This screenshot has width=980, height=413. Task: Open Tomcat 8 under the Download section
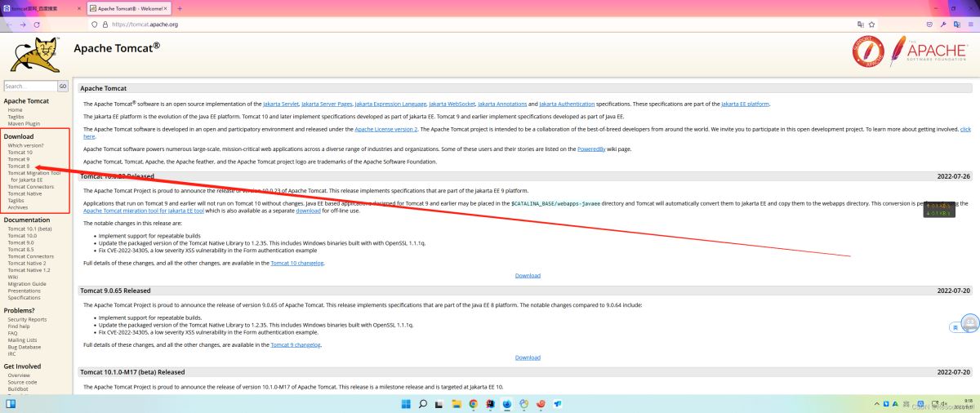pyautogui.click(x=18, y=166)
